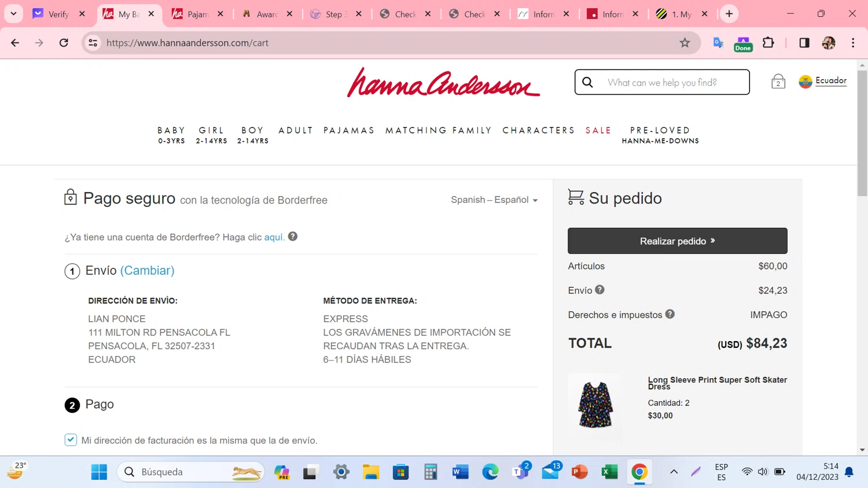The image size is (868, 488).
Task: Click the (Cambiar) shipping link
Action: (147, 270)
